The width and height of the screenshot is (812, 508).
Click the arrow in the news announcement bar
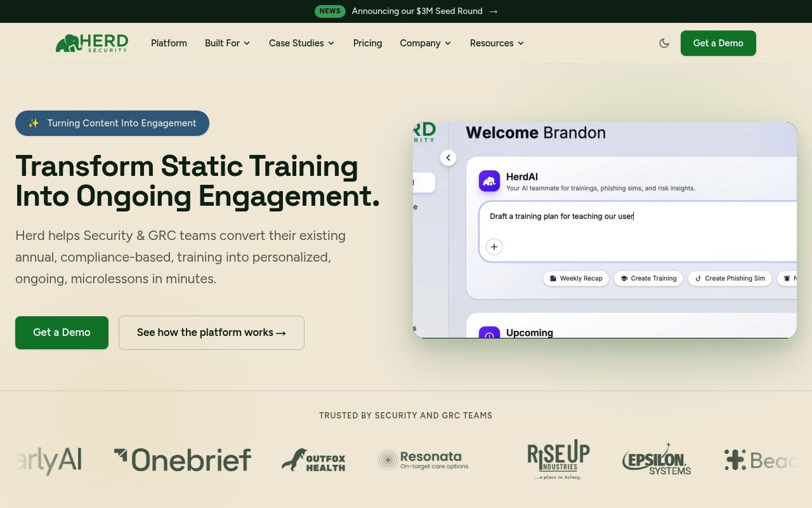(494, 11)
